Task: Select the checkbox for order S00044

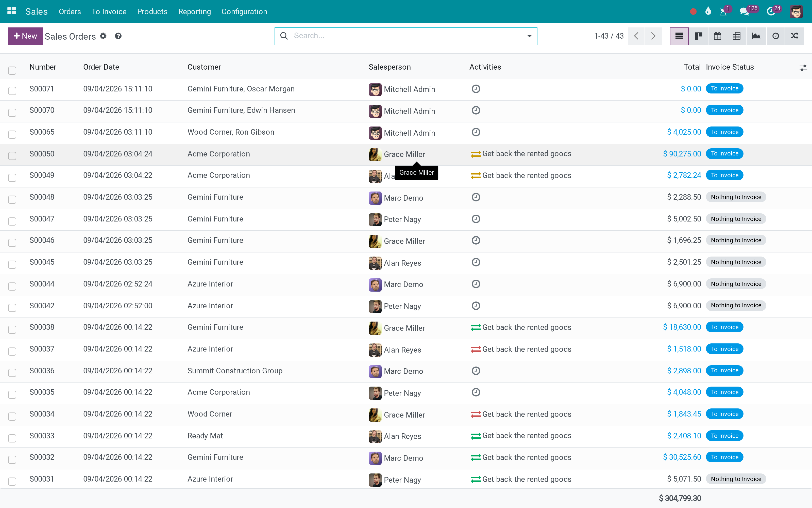Action: coord(12,286)
